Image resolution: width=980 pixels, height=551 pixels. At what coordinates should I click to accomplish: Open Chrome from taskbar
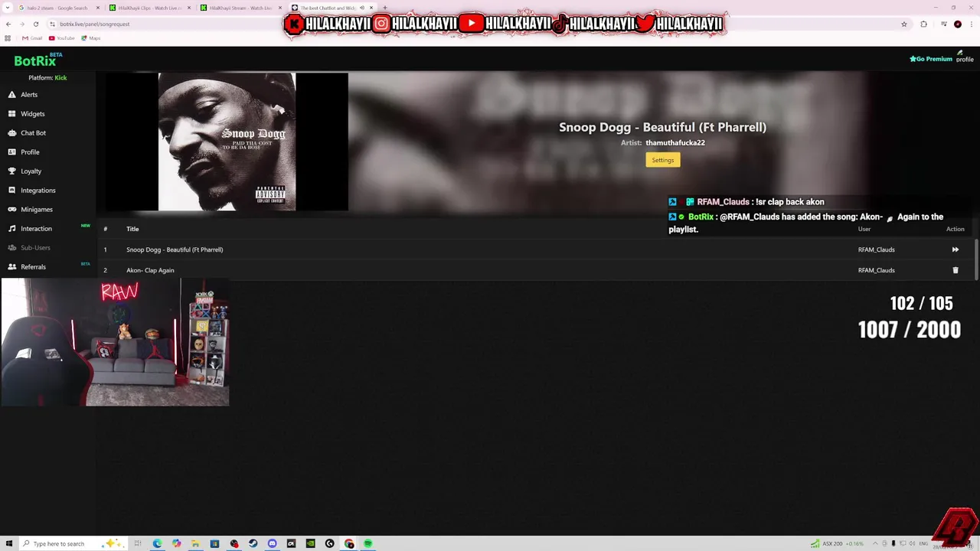(x=349, y=543)
